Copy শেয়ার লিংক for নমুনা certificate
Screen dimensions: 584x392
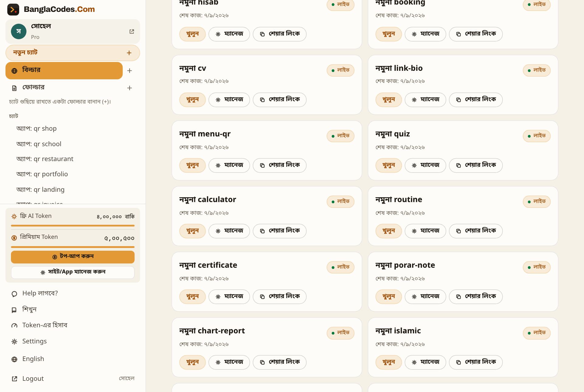pyautogui.click(x=280, y=297)
